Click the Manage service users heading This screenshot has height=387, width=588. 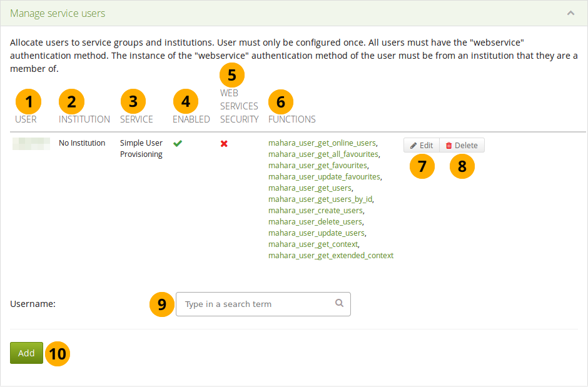pyautogui.click(x=58, y=13)
